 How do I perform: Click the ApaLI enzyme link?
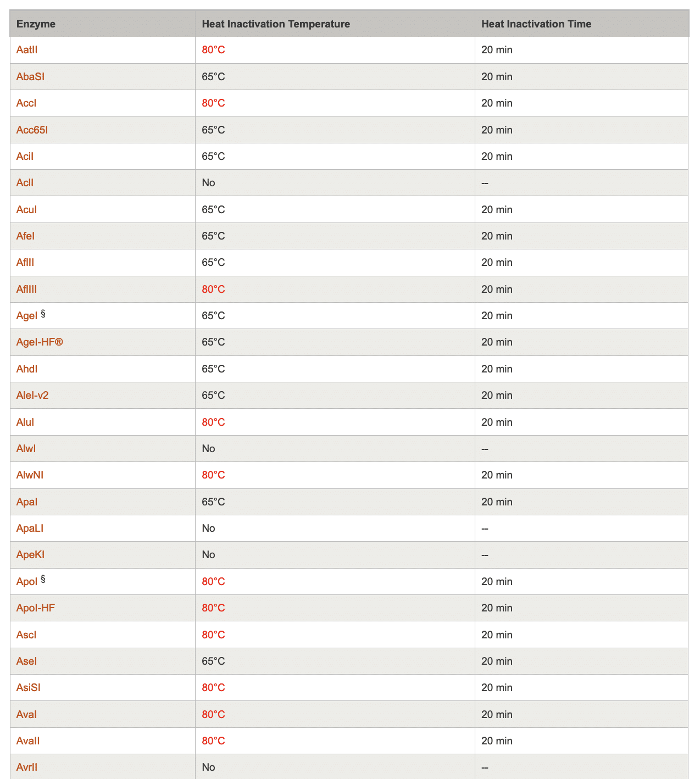pos(30,528)
